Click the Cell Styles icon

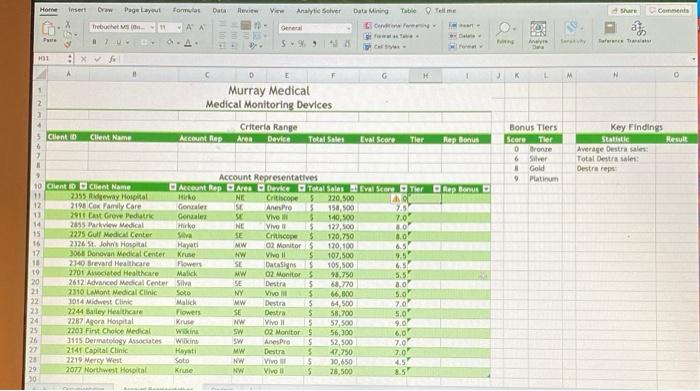pyautogui.click(x=367, y=46)
